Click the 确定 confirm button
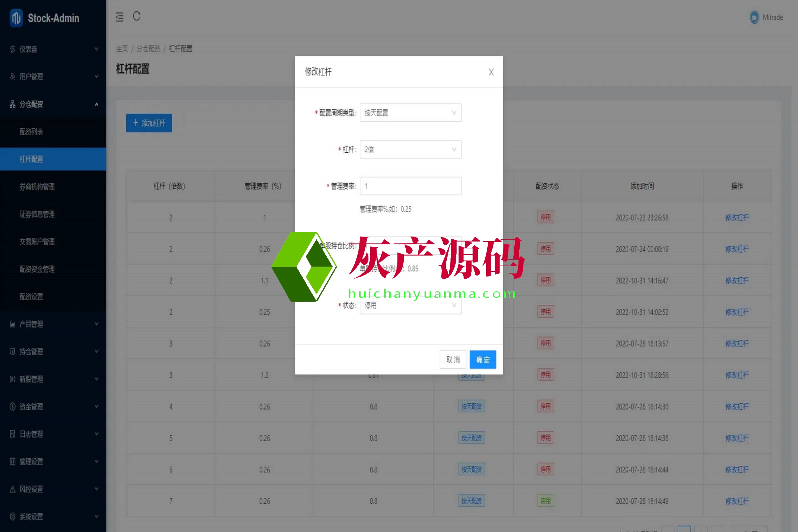The height and width of the screenshot is (532, 798). pos(483,360)
